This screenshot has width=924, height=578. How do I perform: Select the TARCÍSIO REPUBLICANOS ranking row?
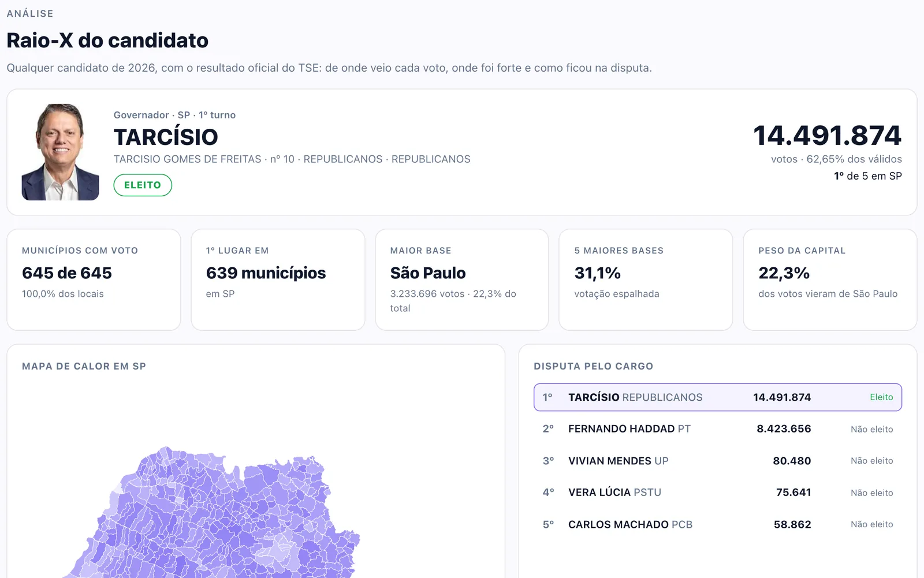point(717,397)
